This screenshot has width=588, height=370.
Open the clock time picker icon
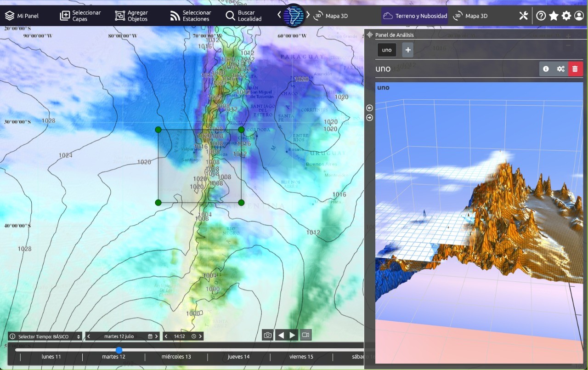[193, 336]
